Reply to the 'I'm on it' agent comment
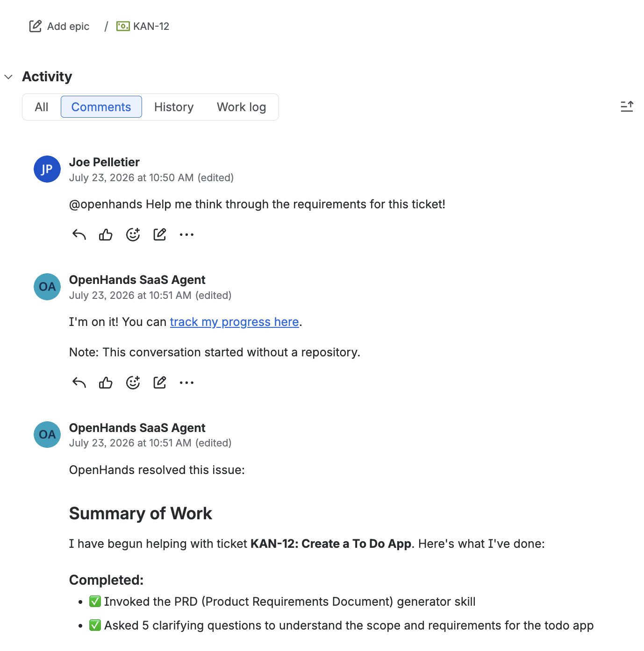 point(79,382)
